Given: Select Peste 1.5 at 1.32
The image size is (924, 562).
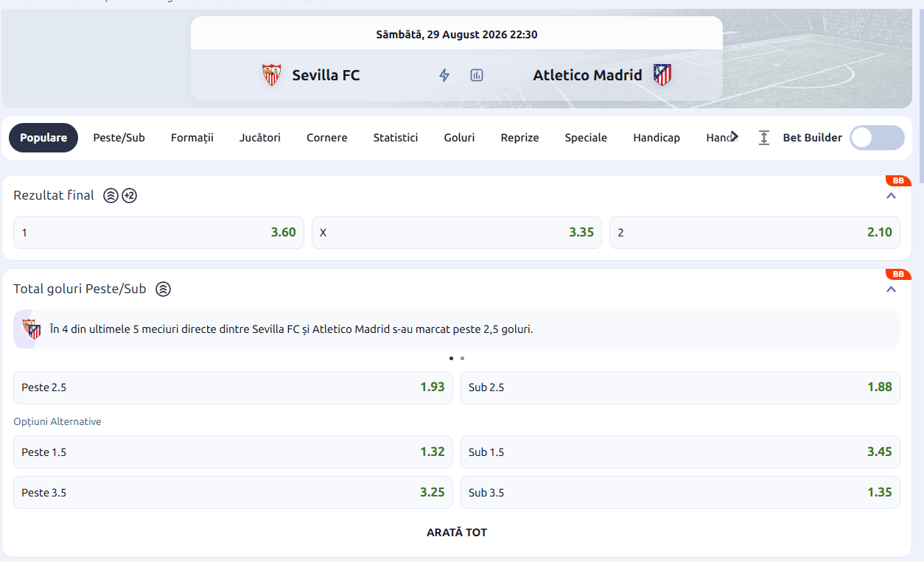Looking at the screenshot, I should [233, 452].
